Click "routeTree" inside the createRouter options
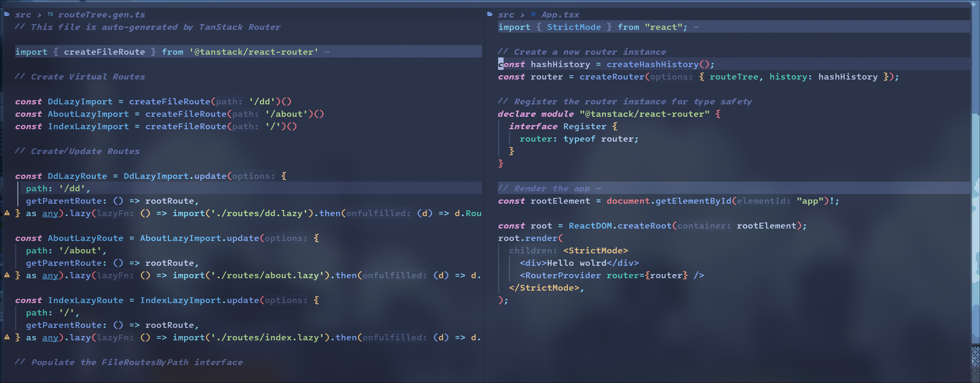 734,77
